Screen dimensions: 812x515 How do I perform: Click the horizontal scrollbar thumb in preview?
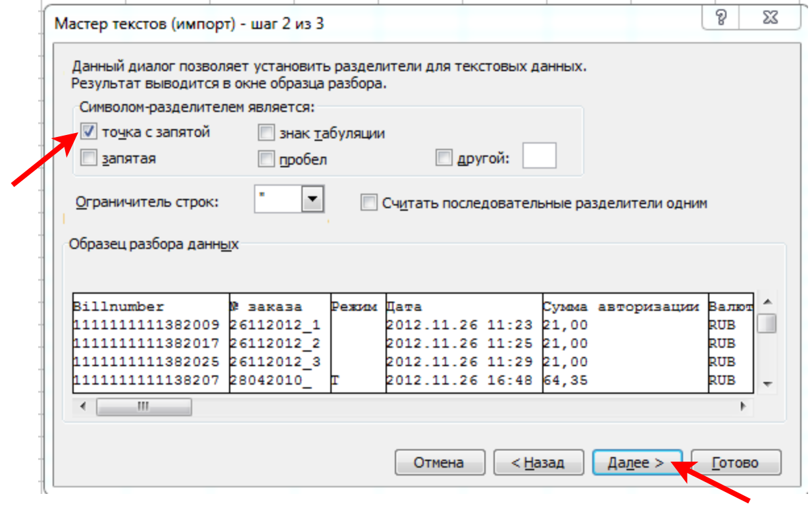(144, 407)
